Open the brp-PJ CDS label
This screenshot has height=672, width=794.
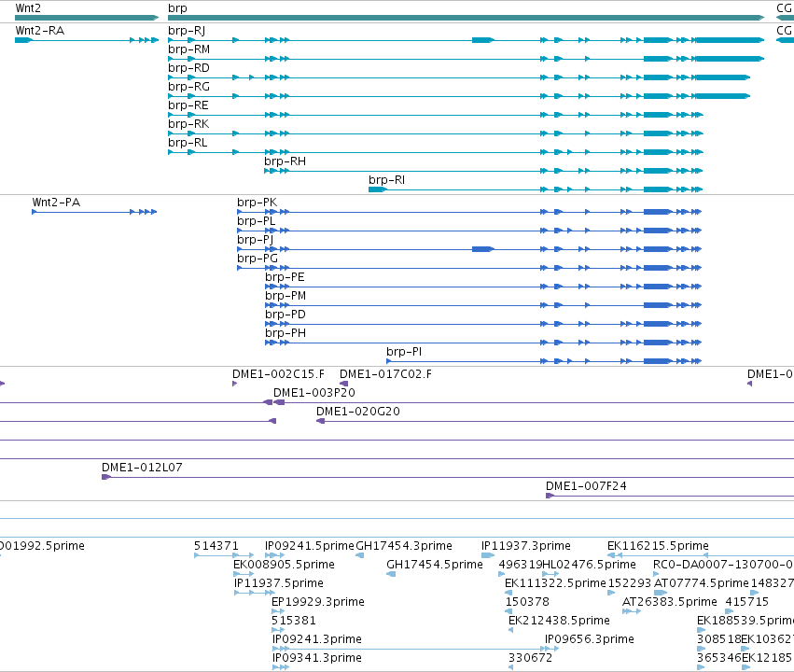coord(256,240)
